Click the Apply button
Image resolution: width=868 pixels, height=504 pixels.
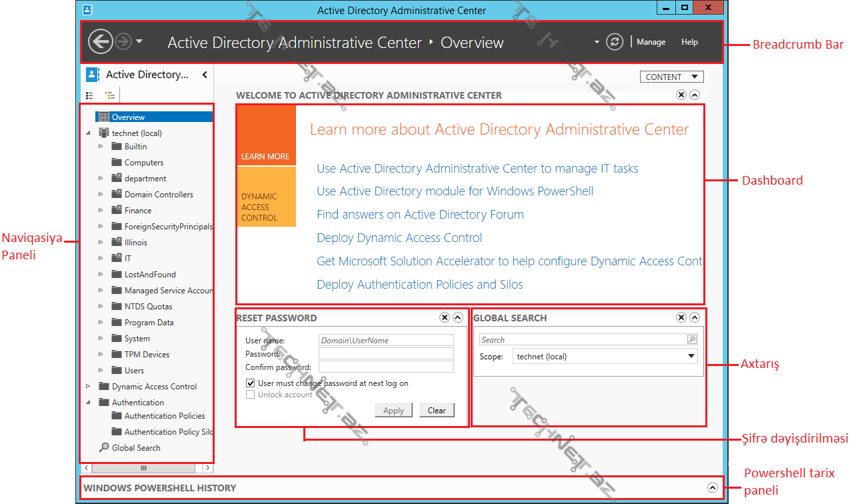coord(393,410)
